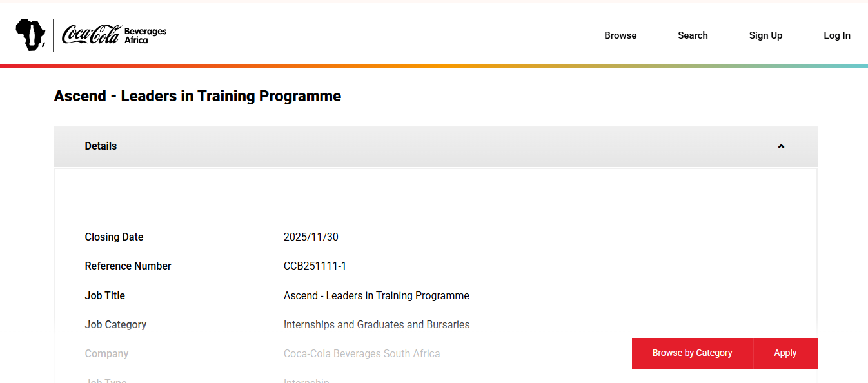868x383 pixels.
Task: Click the Job Category row label
Action: [115, 324]
